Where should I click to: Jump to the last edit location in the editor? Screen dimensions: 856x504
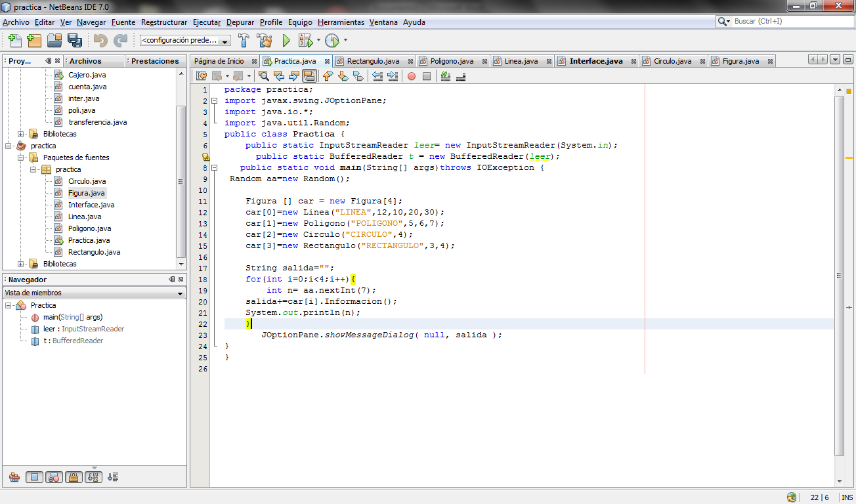tap(202, 75)
